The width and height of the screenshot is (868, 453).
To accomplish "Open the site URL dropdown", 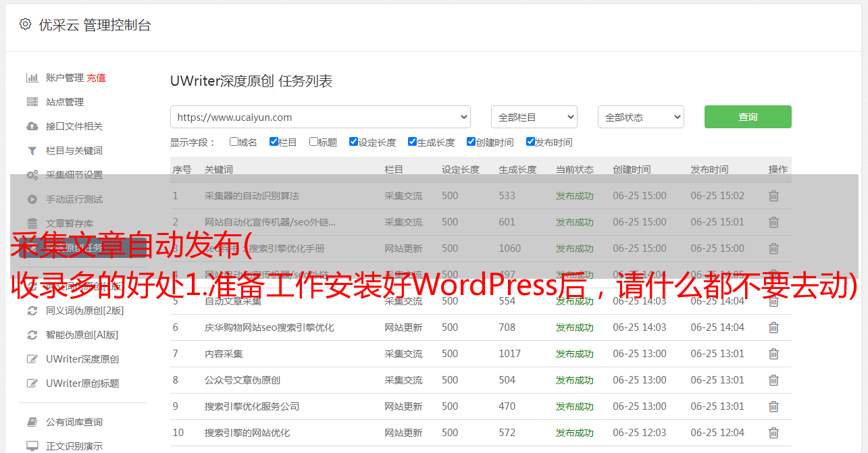I will [320, 117].
